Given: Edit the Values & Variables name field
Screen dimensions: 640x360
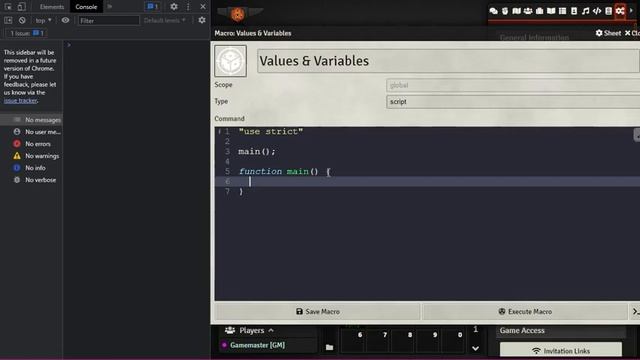Looking at the screenshot, I should (448, 61).
